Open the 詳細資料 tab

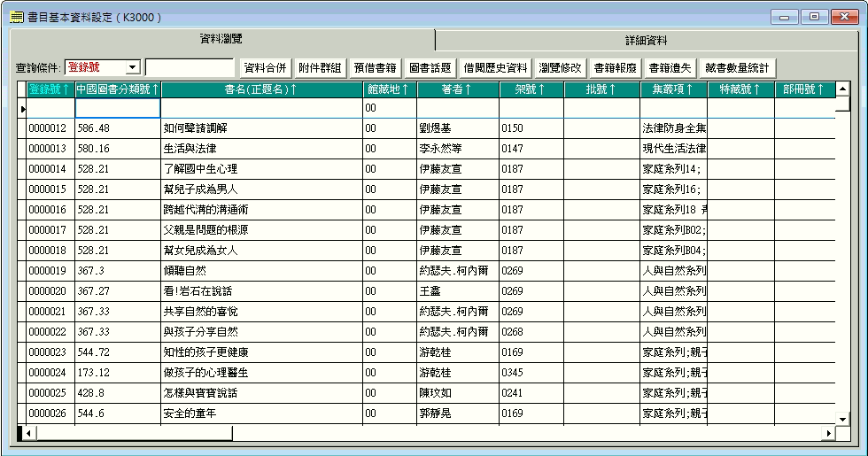point(646,41)
